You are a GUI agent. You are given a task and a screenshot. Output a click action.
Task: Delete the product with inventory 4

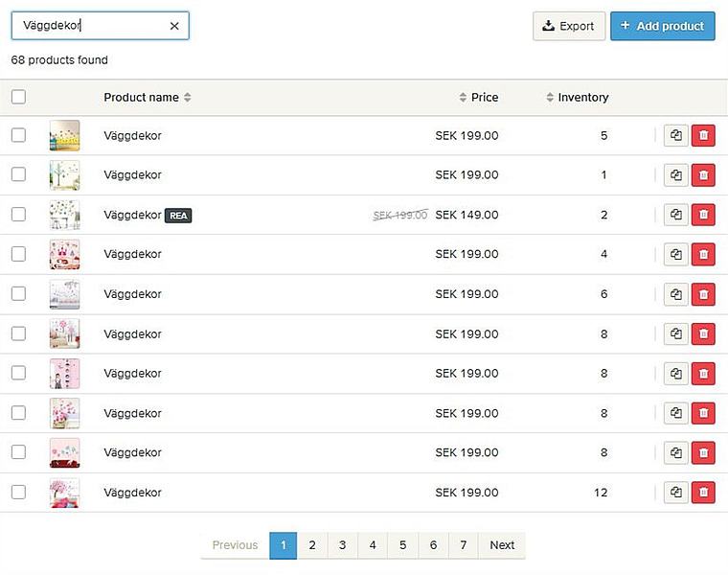click(x=703, y=255)
